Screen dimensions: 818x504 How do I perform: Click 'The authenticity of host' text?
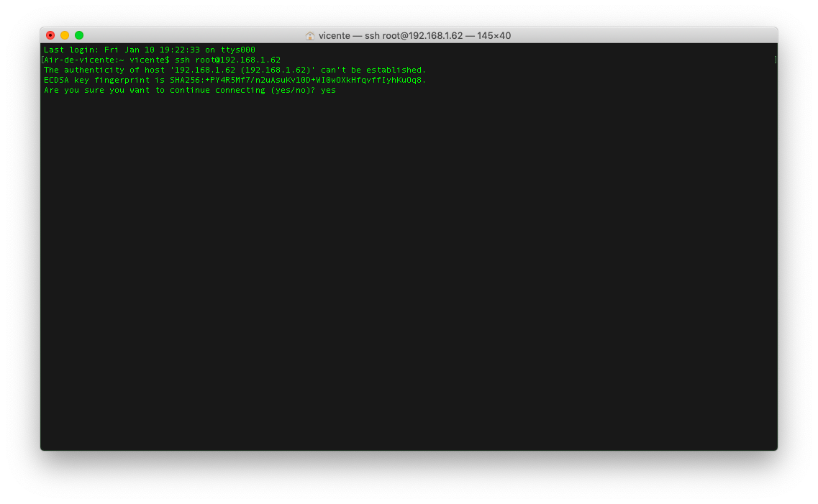point(104,70)
